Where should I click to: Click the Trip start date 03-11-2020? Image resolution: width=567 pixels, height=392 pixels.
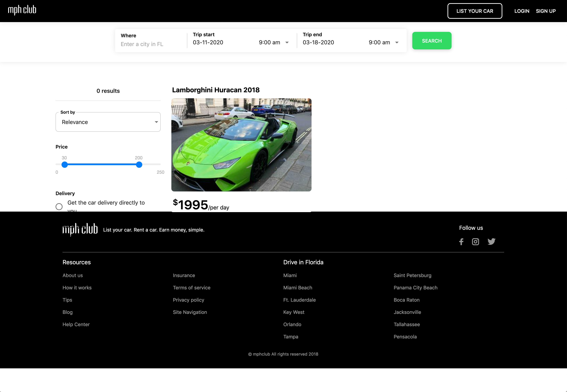point(208,43)
